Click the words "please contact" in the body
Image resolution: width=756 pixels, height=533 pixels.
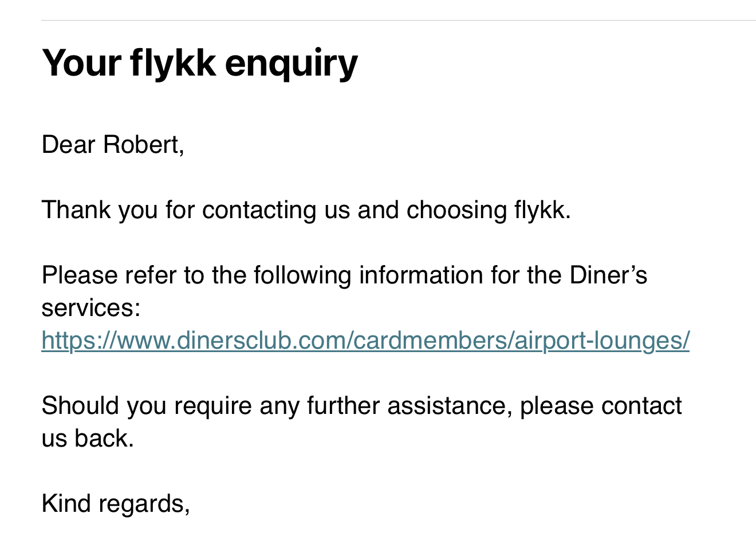(x=601, y=406)
